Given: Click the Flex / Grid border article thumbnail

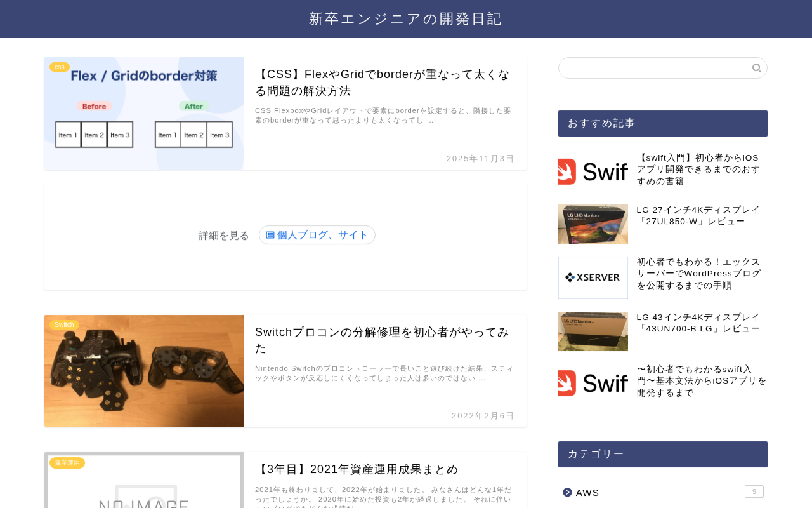Looking at the screenshot, I should [144, 113].
